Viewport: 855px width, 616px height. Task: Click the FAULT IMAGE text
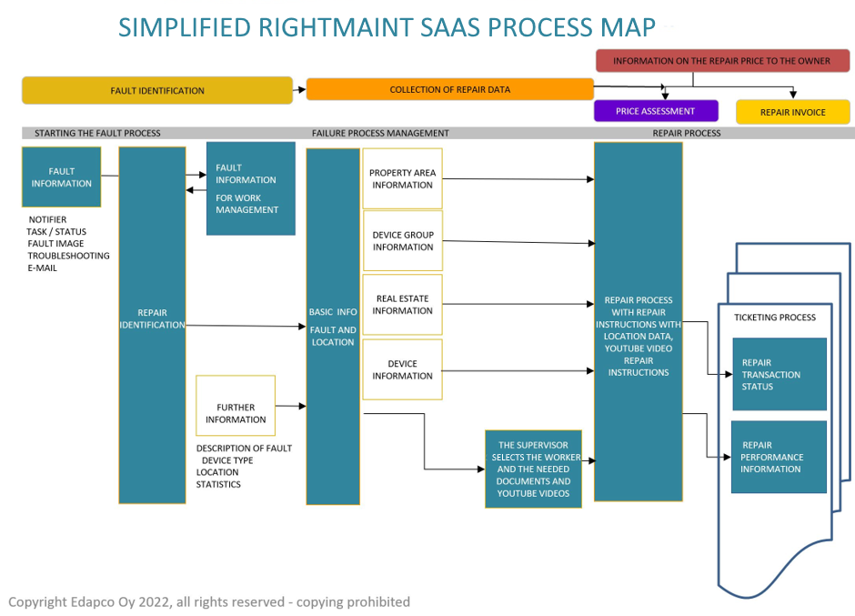[55, 243]
